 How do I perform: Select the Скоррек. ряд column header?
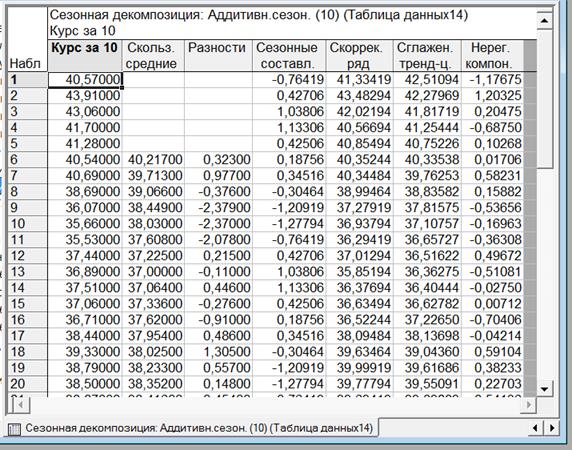(x=359, y=55)
